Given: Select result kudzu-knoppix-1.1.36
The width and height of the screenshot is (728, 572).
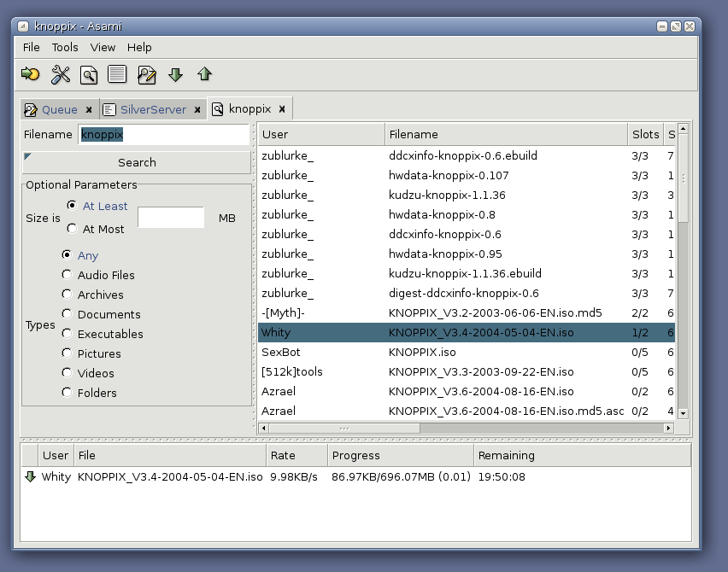Looking at the screenshot, I should [x=467, y=195].
